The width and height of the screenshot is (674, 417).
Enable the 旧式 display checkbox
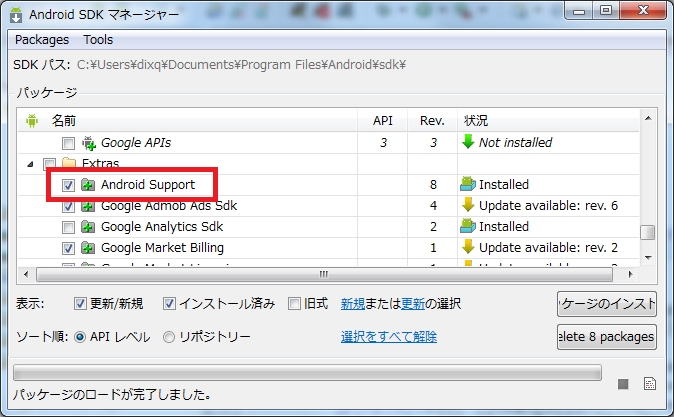pos(294,304)
